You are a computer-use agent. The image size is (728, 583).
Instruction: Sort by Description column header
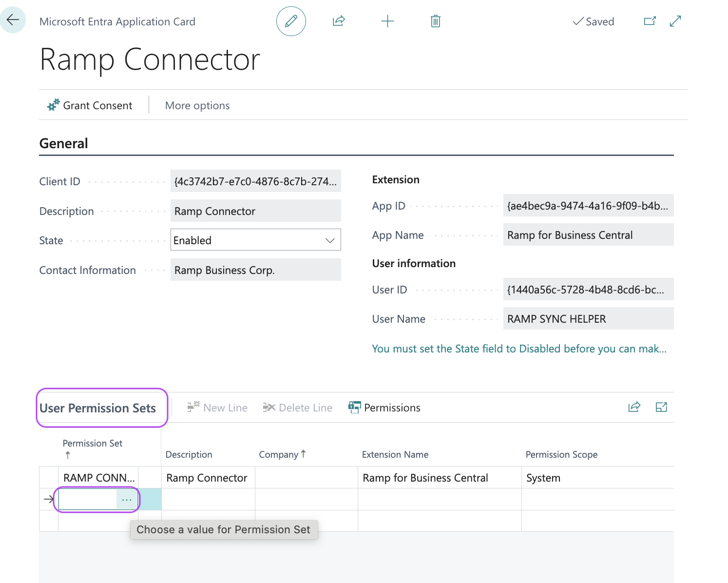tap(189, 454)
